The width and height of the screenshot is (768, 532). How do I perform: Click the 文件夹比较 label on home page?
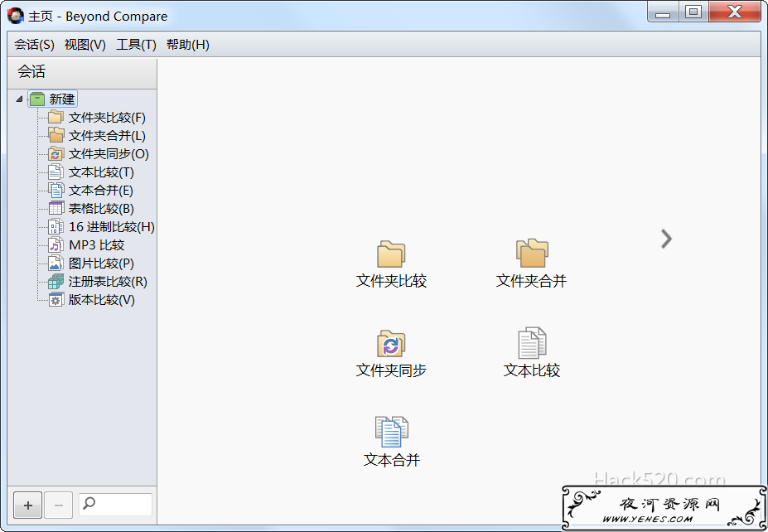pyautogui.click(x=391, y=281)
